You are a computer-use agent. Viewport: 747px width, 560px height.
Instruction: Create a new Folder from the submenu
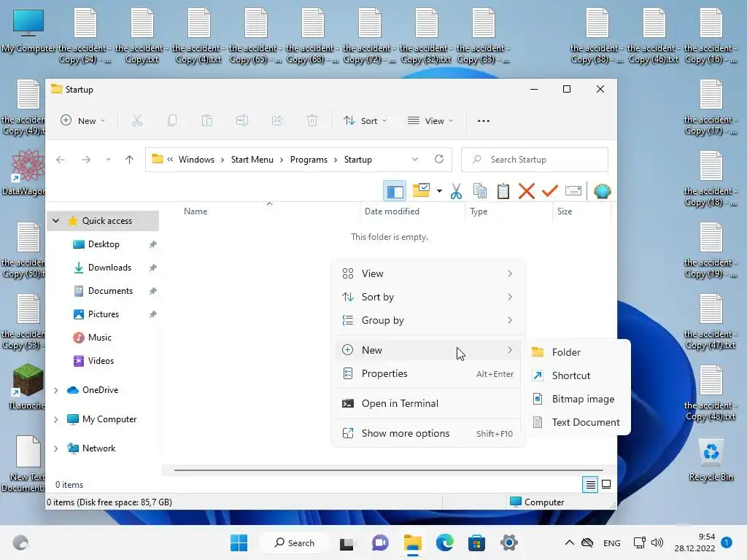(x=576, y=352)
